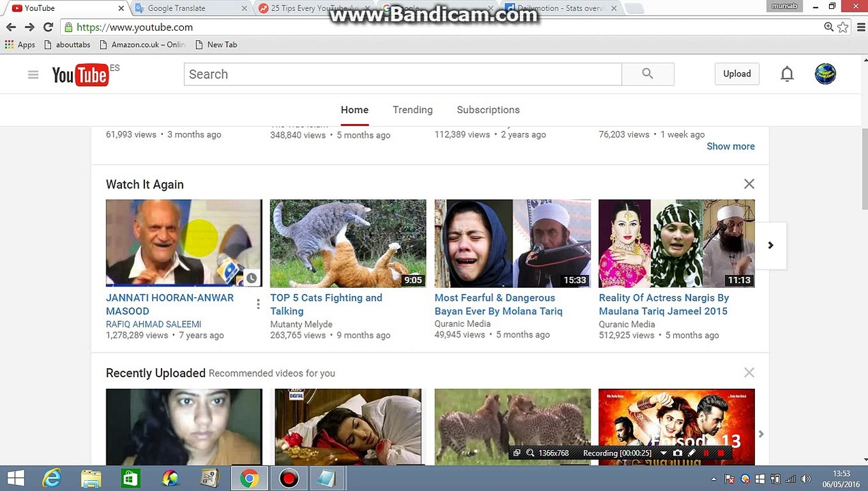Open TOP 5 Cats Fighting video thumbnail
868x491 pixels.
347,243
